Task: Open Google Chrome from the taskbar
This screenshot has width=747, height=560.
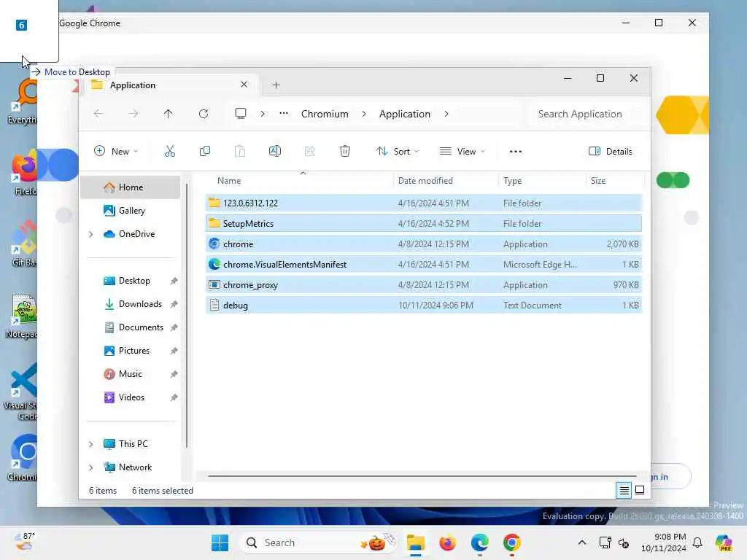Action: tap(511, 542)
